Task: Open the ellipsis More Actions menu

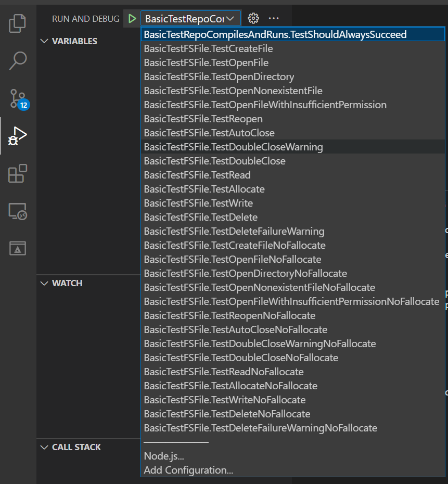Action: 274,19
